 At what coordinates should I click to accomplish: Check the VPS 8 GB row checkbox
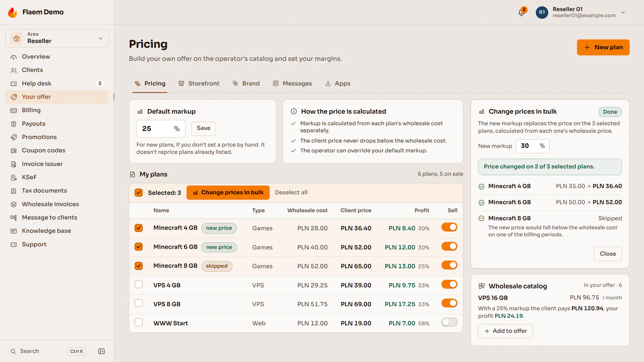point(138,303)
